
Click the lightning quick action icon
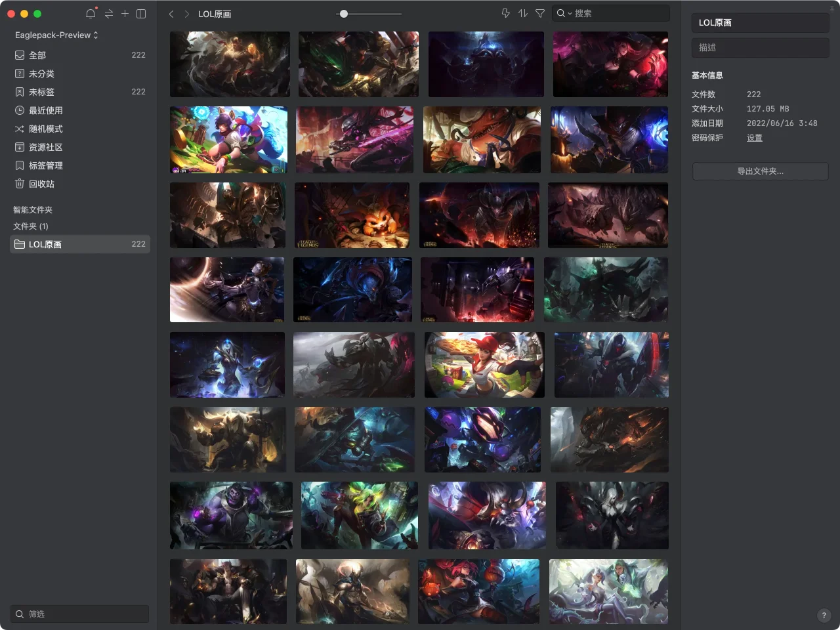(x=506, y=13)
